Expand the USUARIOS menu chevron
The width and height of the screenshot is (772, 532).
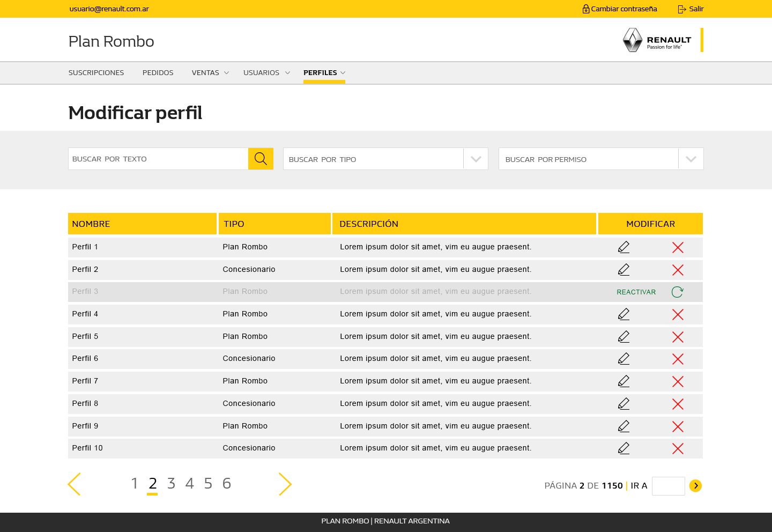[x=287, y=72]
